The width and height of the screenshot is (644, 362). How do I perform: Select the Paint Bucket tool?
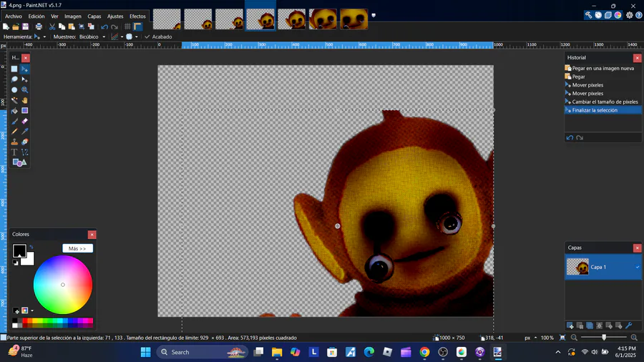coord(14,111)
